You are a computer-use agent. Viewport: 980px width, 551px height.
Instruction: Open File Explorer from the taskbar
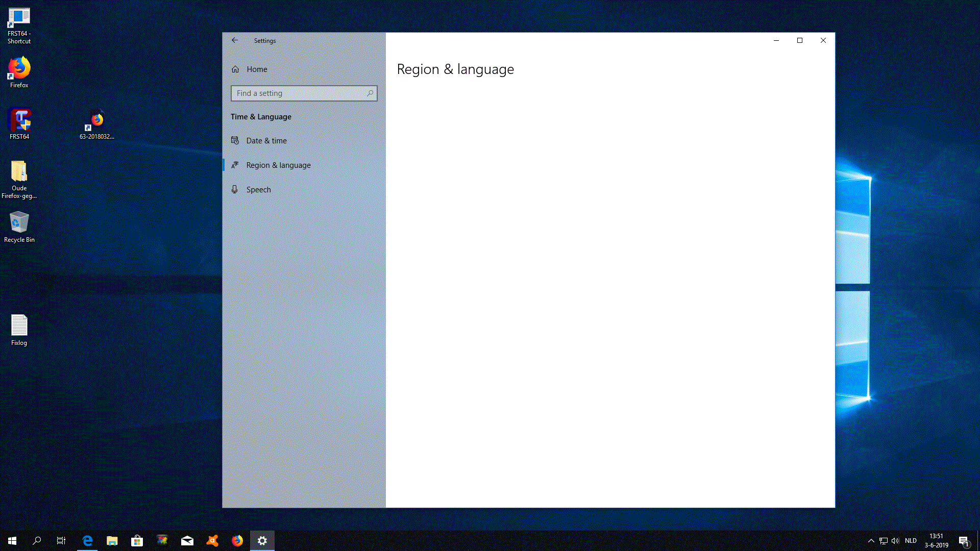click(x=112, y=541)
